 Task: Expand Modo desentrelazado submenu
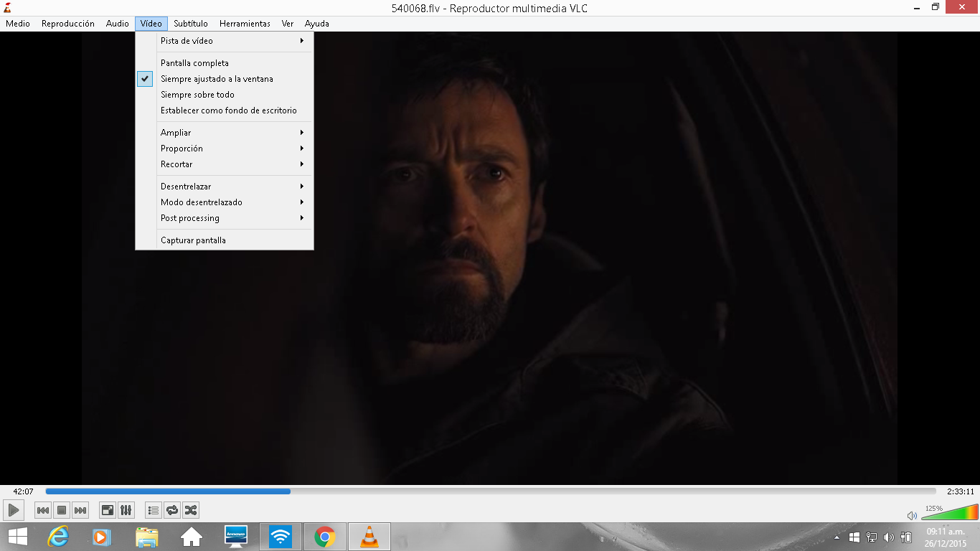(225, 202)
